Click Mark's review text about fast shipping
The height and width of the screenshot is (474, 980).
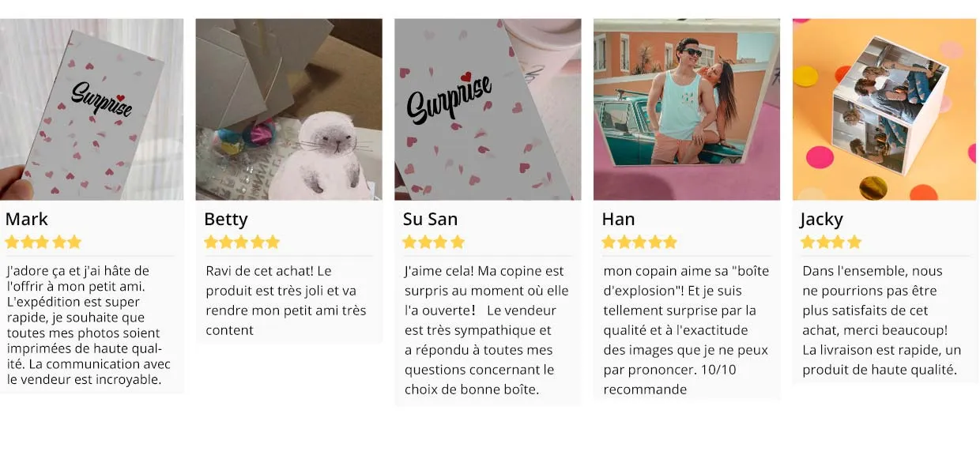89,325
